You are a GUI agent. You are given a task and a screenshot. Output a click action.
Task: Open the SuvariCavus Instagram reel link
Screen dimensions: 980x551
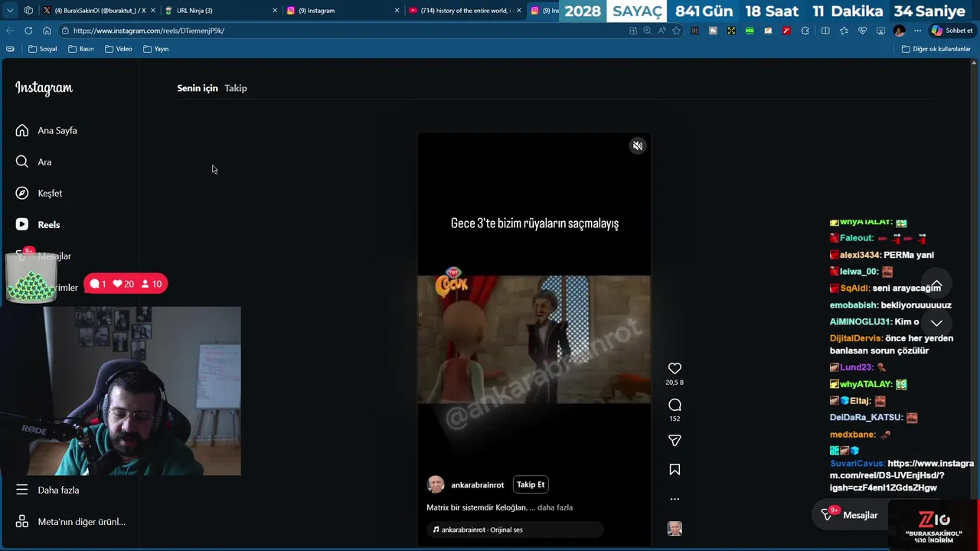click(x=902, y=475)
